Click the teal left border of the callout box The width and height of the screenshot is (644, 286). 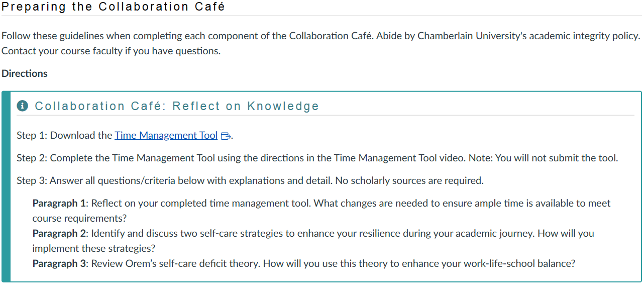[6, 186]
